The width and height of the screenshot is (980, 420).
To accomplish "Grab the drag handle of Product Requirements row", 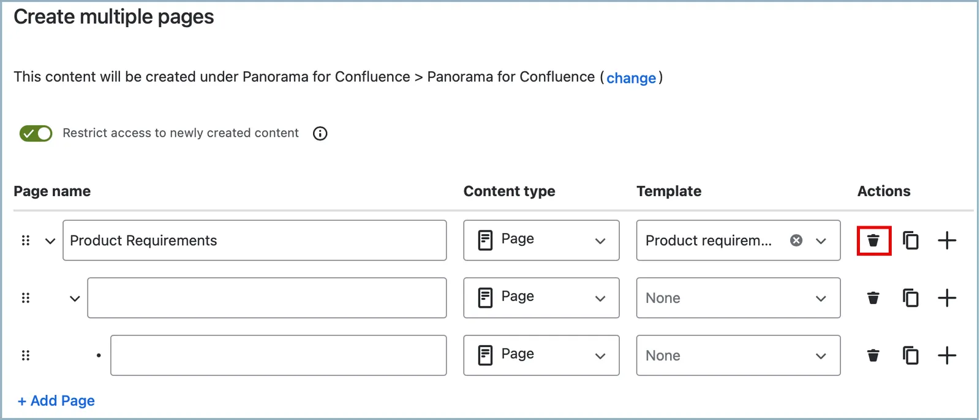I will point(26,240).
